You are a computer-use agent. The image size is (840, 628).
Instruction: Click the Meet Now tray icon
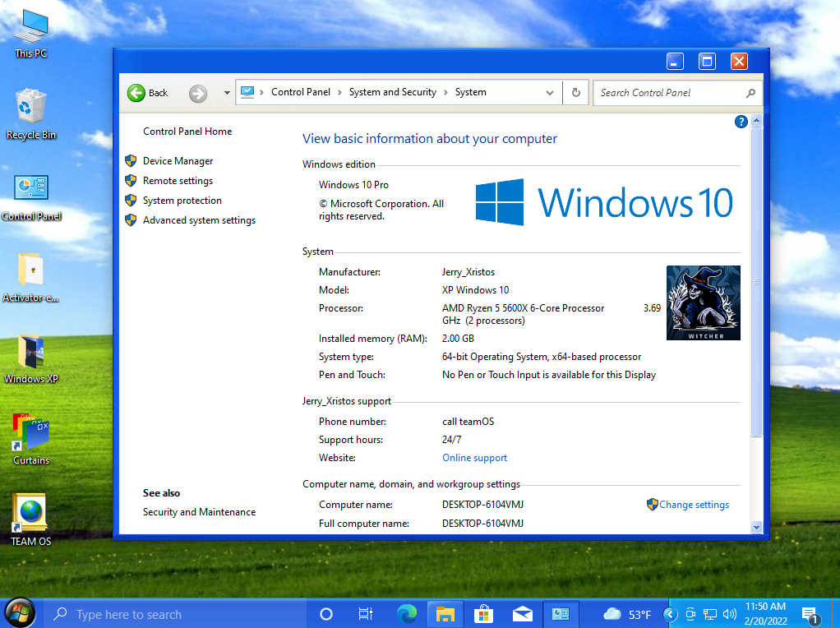[690, 615]
